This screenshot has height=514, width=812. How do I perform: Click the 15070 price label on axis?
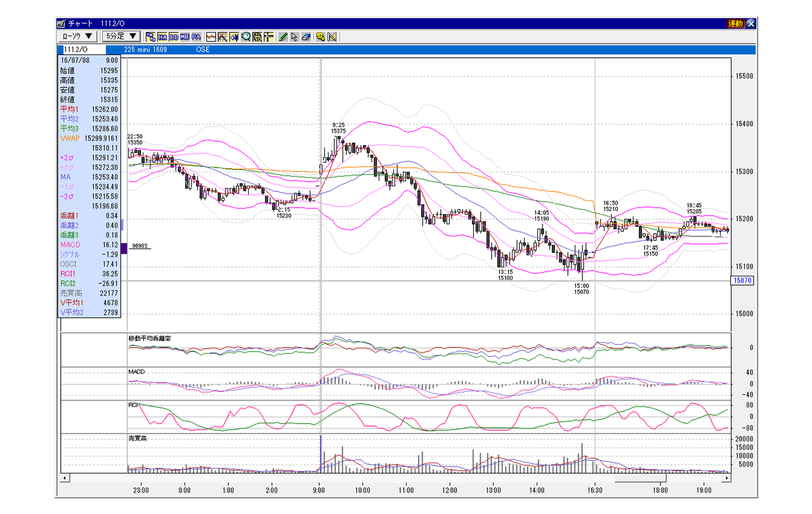click(x=742, y=280)
